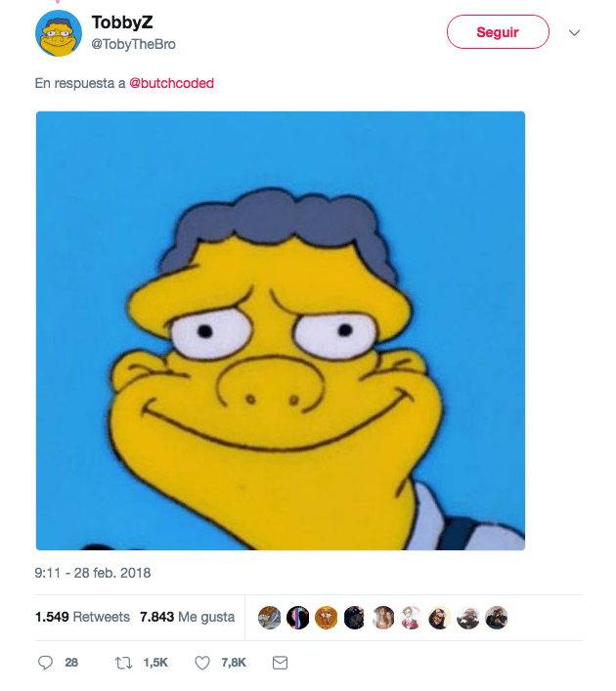Send tweet via the envelope icon
Image resolution: width=616 pixels, height=691 pixels.
click(280, 663)
